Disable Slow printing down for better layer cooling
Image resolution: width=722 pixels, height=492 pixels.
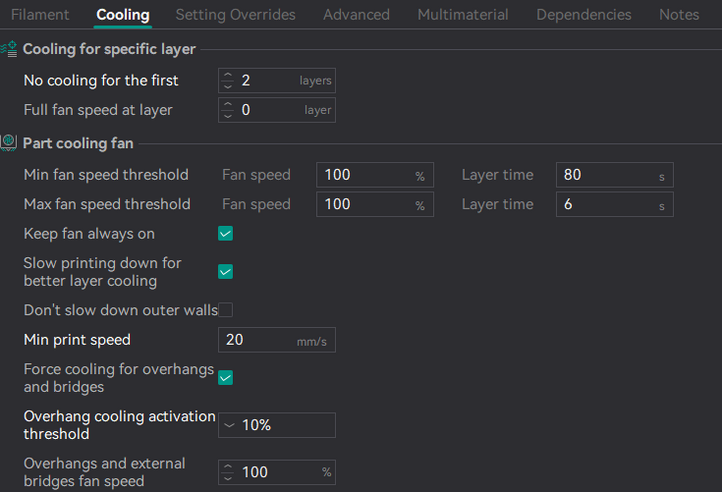tap(225, 272)
